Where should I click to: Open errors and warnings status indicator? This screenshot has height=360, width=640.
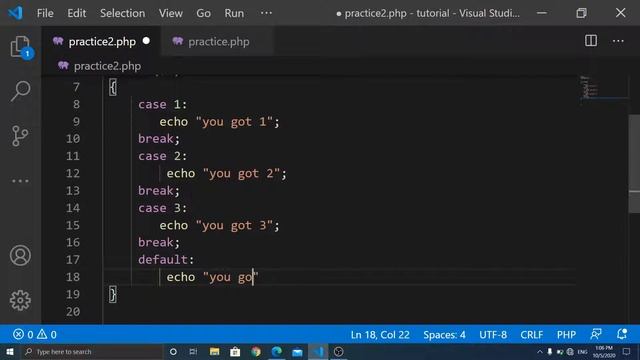pyautogui.click(x=35, y=335)
